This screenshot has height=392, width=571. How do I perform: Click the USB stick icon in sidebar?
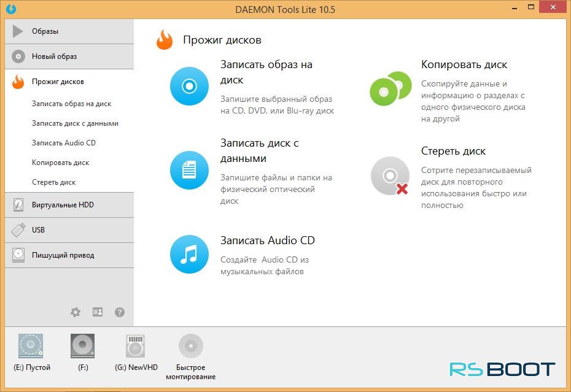point(18,230)
